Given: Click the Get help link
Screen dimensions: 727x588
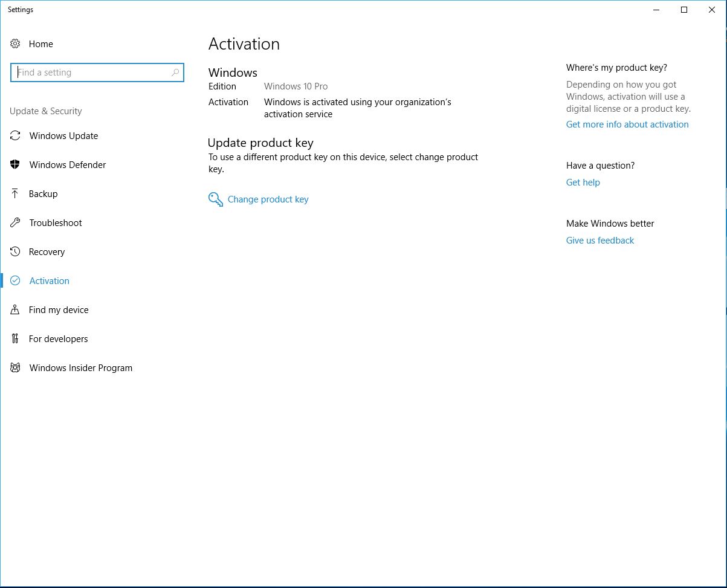Looking at the screenshot, I should pyautogui.click(x=583, y=182).
